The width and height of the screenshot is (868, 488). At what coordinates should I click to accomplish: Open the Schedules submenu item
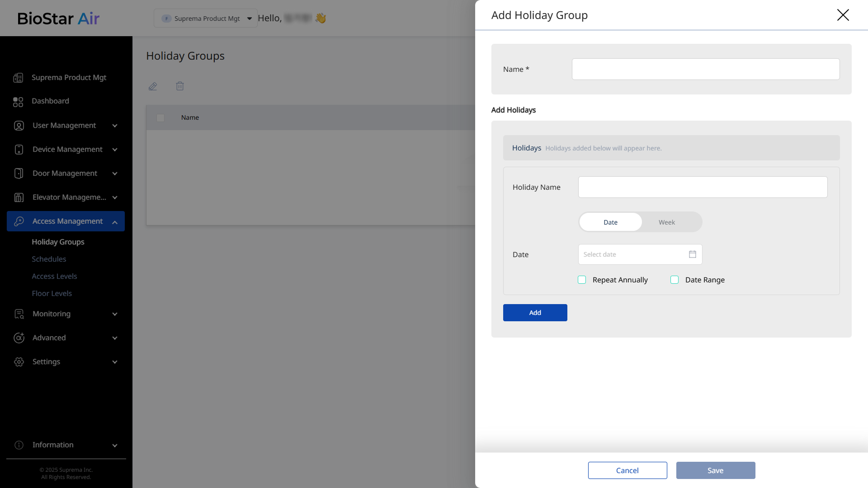point(49,259)
